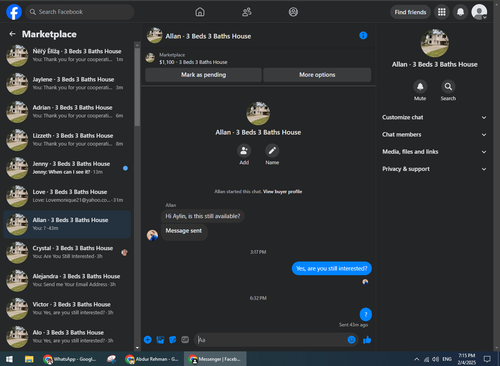Open the emoji picker icon
Image resolution: width=500 pixels, height=366 pixels.
[x=351, y=340]
